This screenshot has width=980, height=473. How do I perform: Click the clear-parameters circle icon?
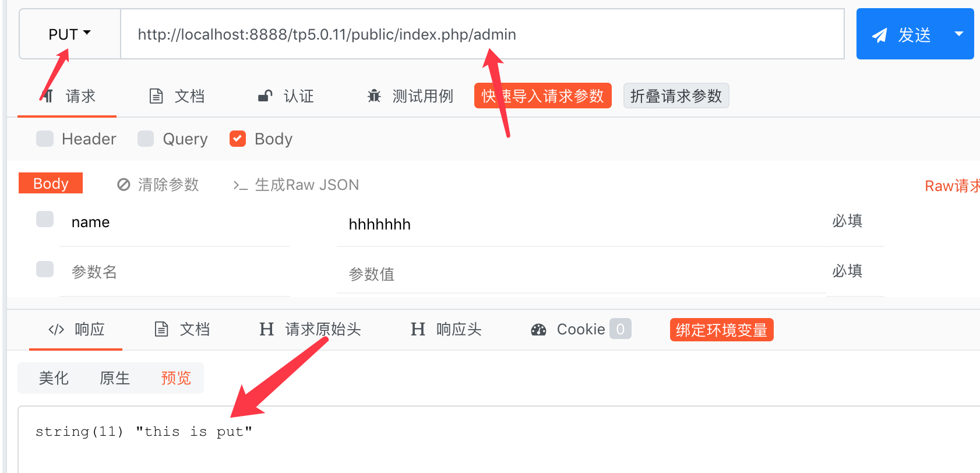(124, 185)
